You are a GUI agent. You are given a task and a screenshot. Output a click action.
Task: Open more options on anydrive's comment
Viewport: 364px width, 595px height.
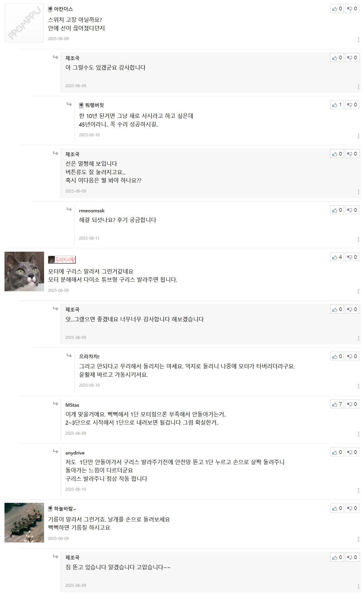(358, 490)
